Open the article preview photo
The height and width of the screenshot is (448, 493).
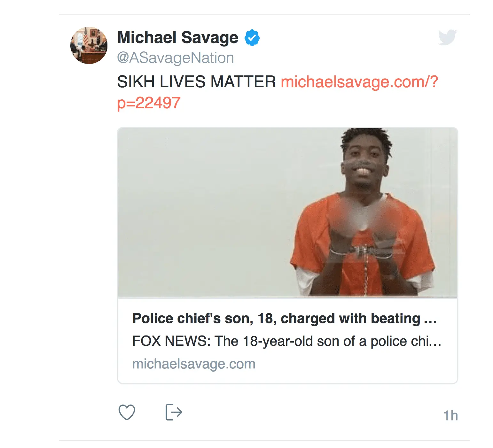287,212
